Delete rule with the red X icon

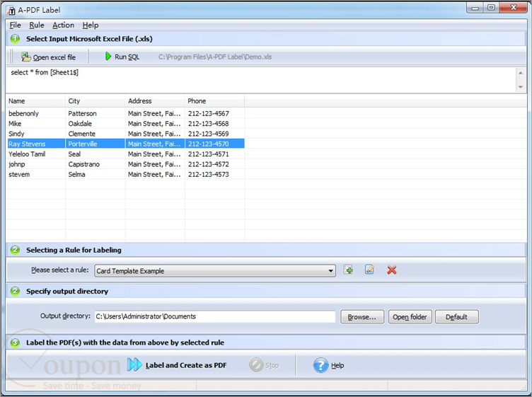pyautogui.click(x=391, y=270)
